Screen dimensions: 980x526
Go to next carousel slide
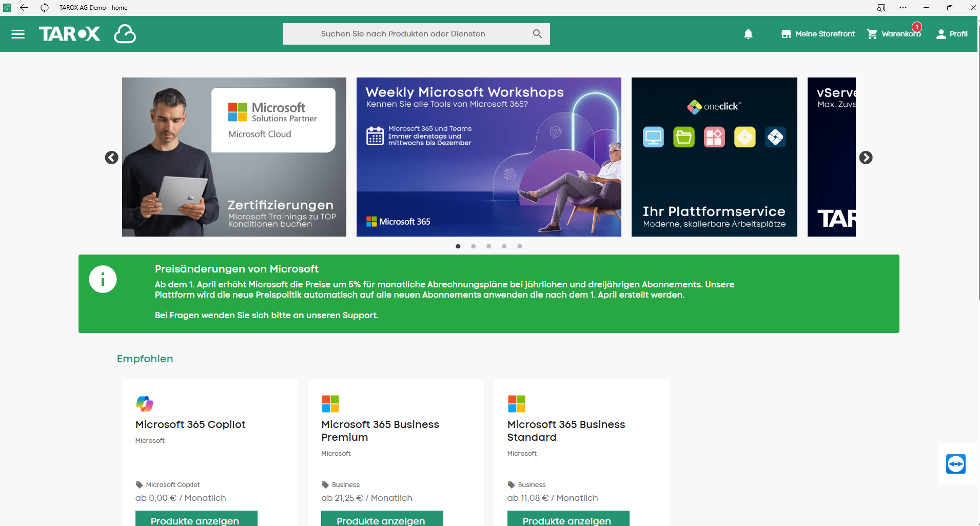tap(866, 158)
